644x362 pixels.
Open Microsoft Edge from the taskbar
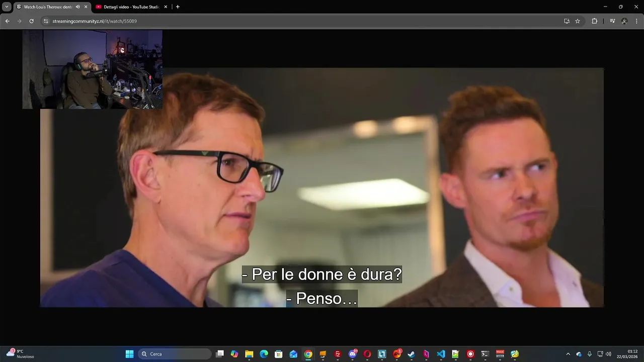(264, 354)
